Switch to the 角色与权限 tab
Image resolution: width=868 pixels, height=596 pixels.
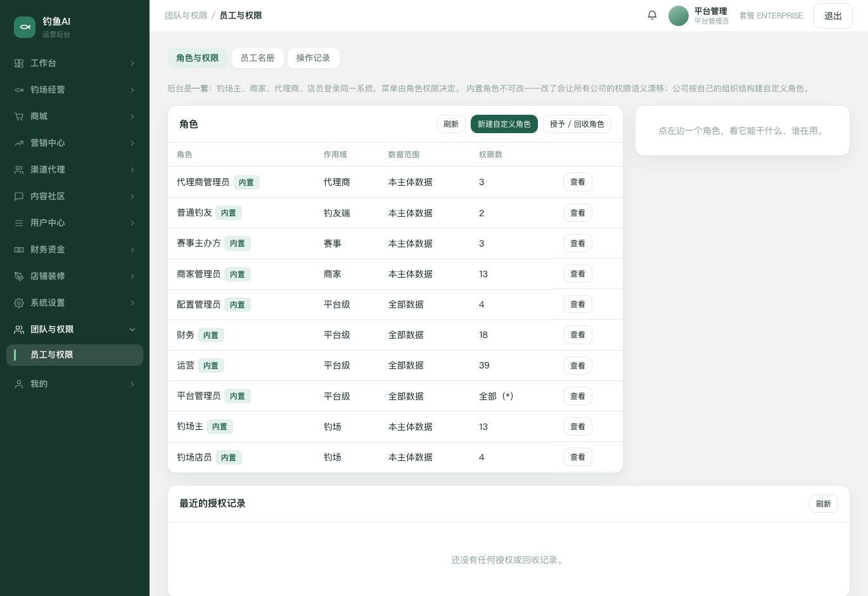tap(198, 58)
